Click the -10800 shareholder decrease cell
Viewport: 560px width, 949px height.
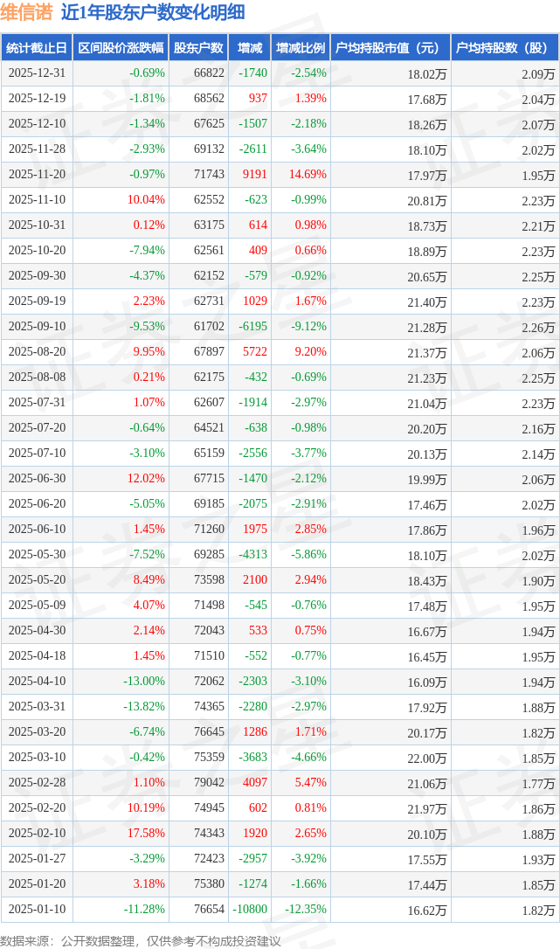pyautogui.click(x=250, y=910)
